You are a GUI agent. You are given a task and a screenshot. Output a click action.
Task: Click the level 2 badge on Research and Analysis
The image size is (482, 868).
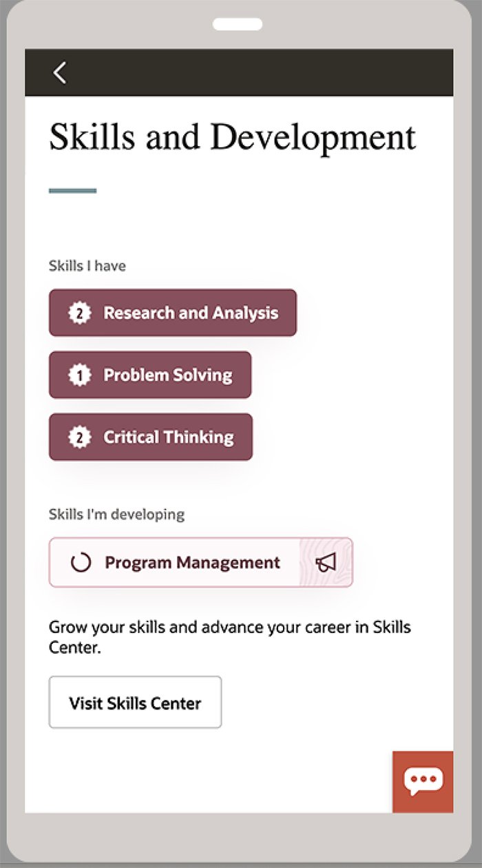[80, 313]
